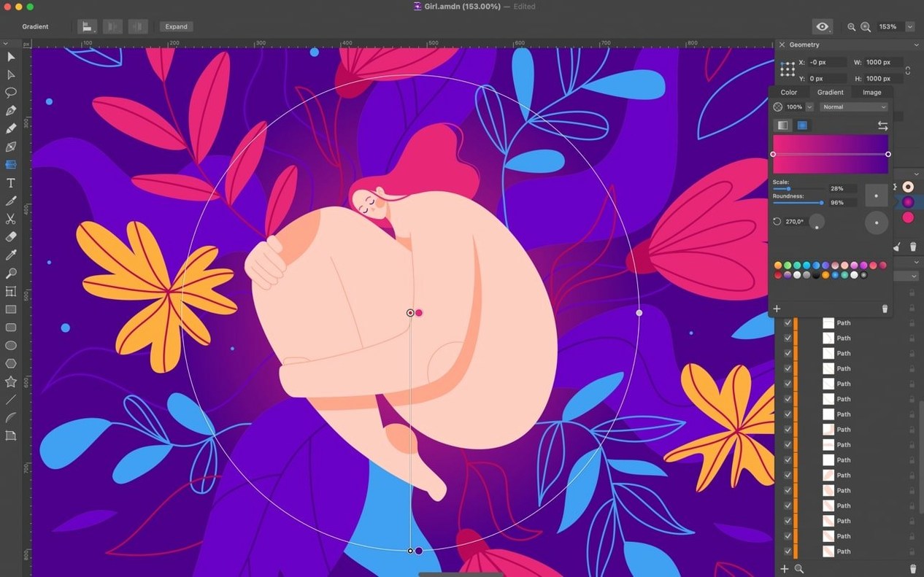Select the Pen tool
The width and height of the screenshot is (924, 577).
(x=11, y=111)
